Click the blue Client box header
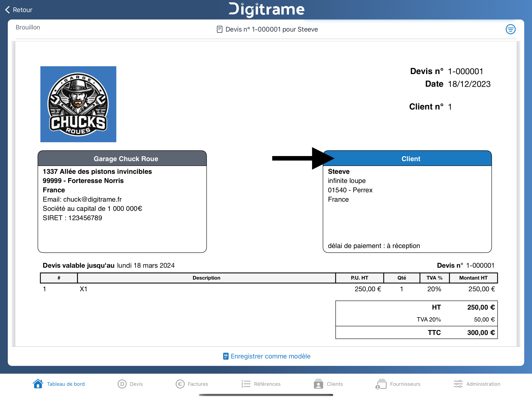Viewport: 532px width, 399px height. click(x=407, y=159)
